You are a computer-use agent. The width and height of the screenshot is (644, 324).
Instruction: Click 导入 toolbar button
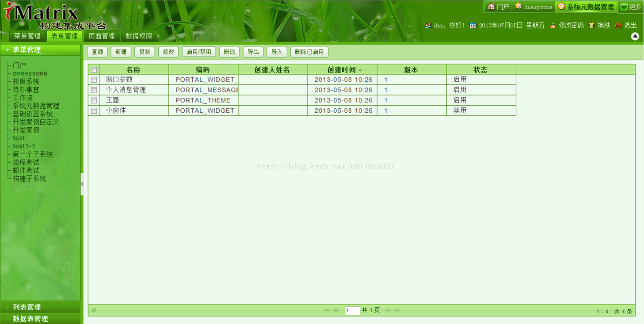[277, 52]
